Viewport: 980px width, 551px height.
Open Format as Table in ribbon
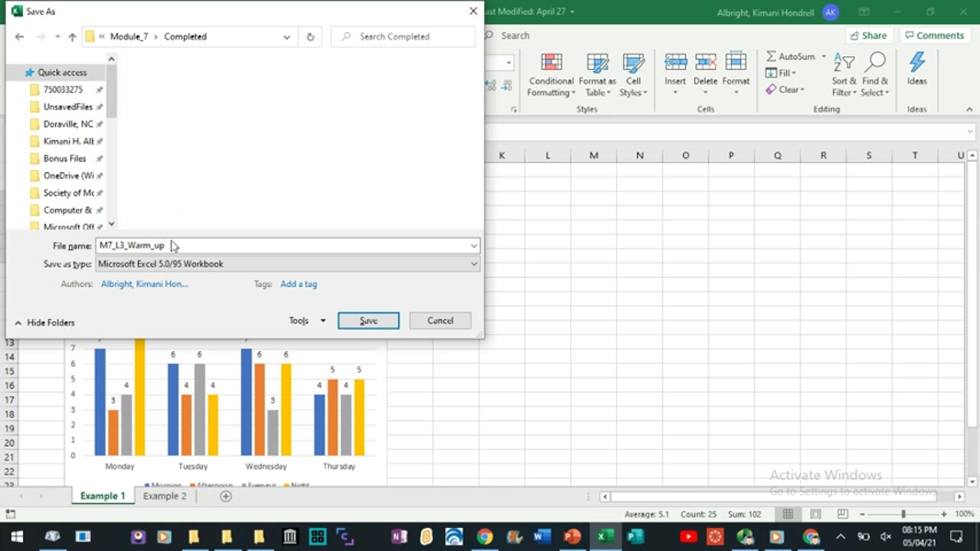tap(597, 75)
